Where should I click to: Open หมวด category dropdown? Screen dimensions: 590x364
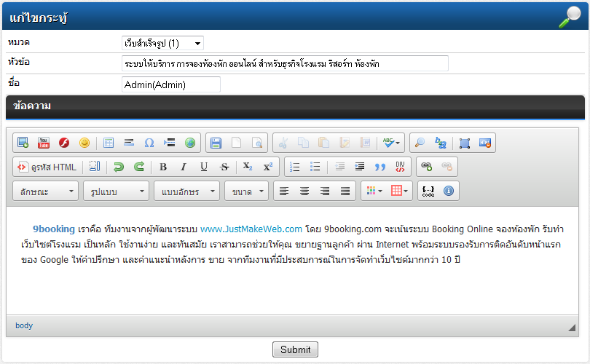click(x=162, y=43)
